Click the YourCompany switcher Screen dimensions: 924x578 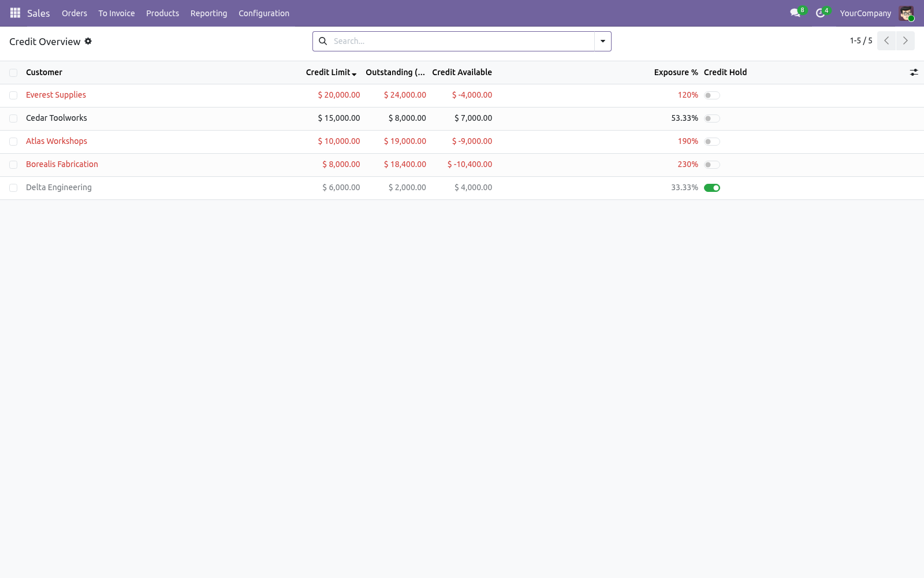[865, 13]
